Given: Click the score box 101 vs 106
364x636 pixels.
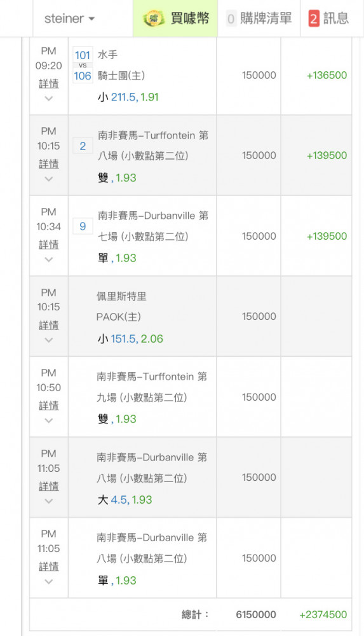Looking at the screenshot, I should point(83,66).
